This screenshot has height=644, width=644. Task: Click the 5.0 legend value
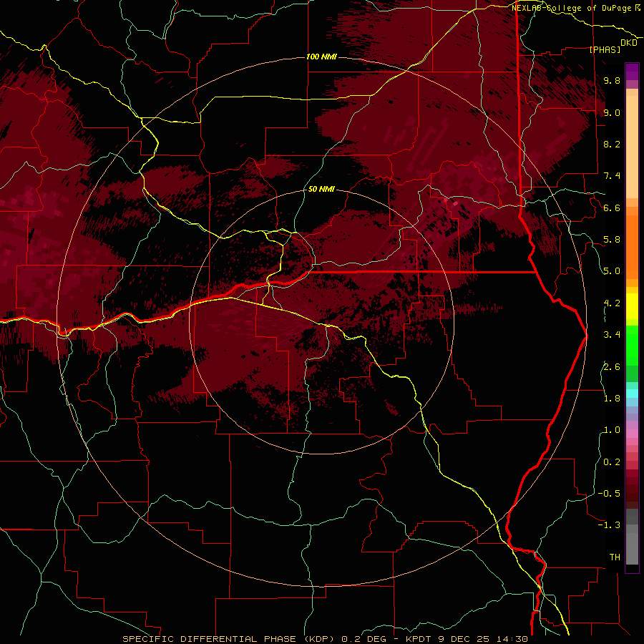click(x=612, y=271)
